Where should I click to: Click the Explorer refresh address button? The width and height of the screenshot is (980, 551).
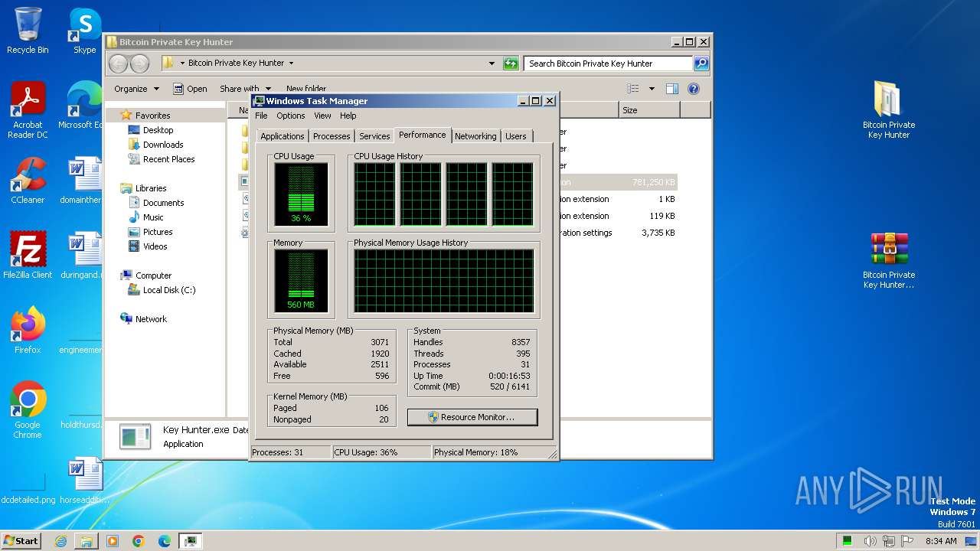tap(511, 64)
